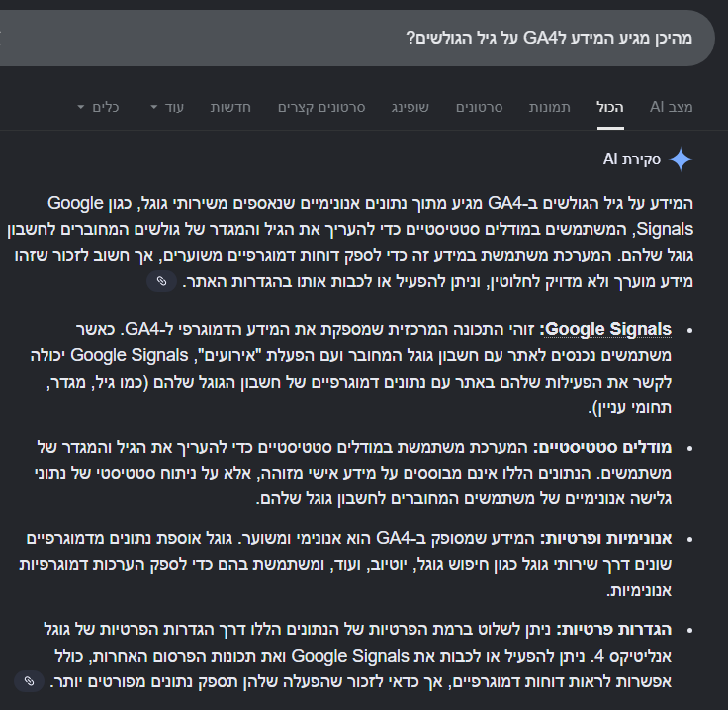Viewport: 728px width, 710px height.
Task: Click the AI overview sparkle icon
Action: [x=681, y=160]
